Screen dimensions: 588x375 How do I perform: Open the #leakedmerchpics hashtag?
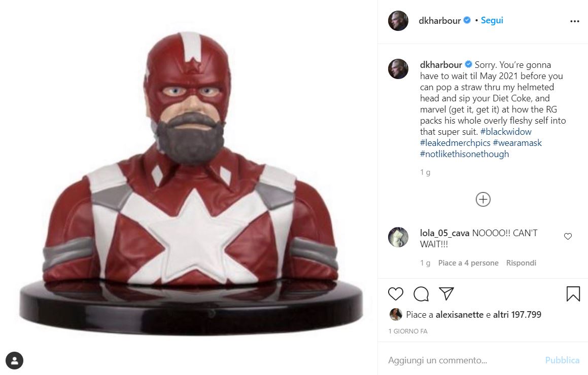[x=455, y=143]
